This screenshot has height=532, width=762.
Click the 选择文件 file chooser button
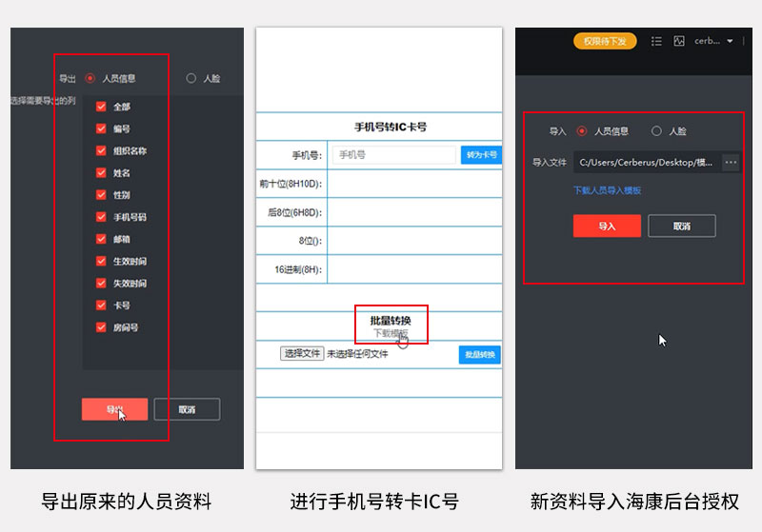click(x=301, y=354)
